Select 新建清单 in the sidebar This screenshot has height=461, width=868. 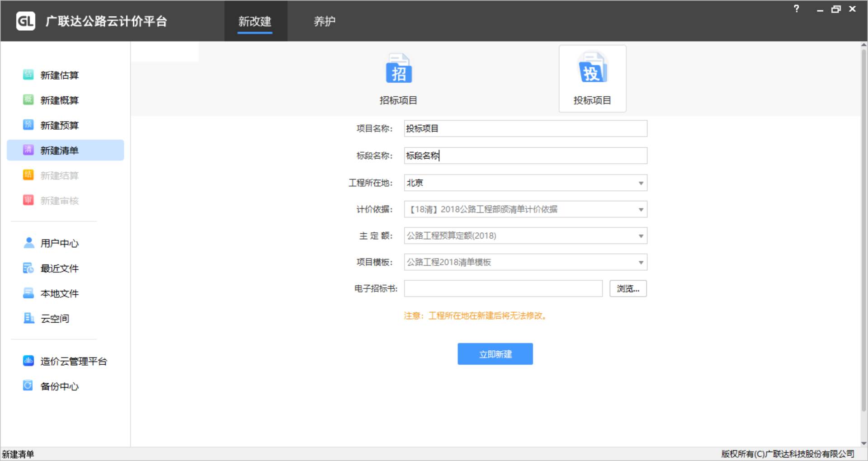point(66,150)
